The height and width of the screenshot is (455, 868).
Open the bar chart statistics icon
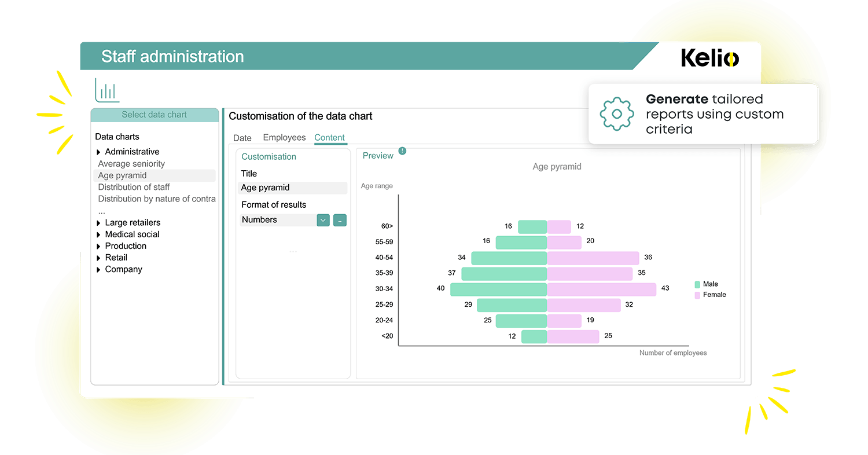[x=107, y=90]
